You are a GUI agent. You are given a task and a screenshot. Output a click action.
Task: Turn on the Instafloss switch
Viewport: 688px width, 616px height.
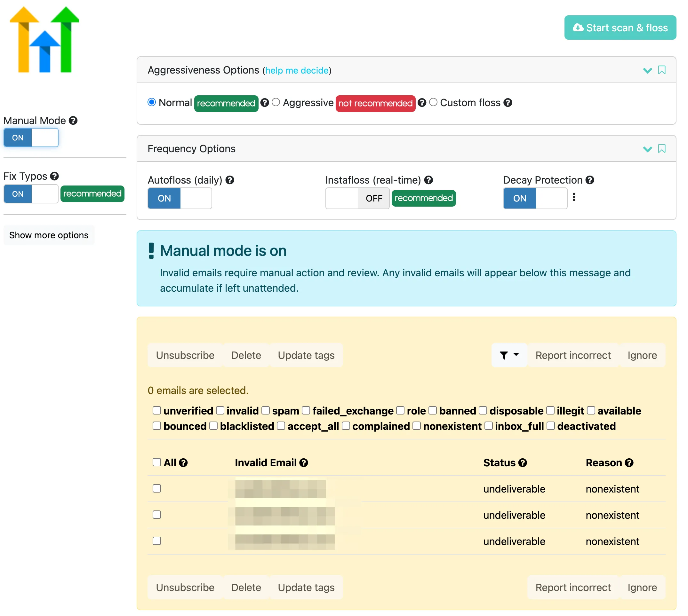357,198
